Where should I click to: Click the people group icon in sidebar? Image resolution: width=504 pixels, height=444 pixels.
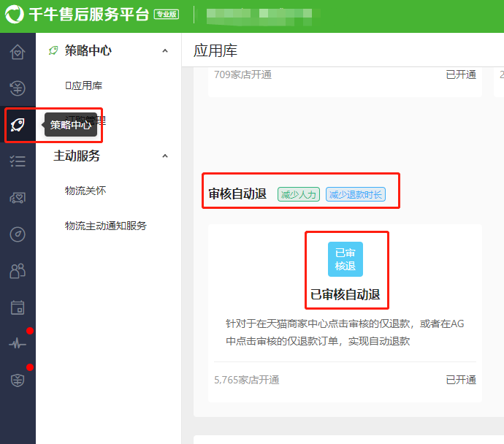click(x=18, y=271)
